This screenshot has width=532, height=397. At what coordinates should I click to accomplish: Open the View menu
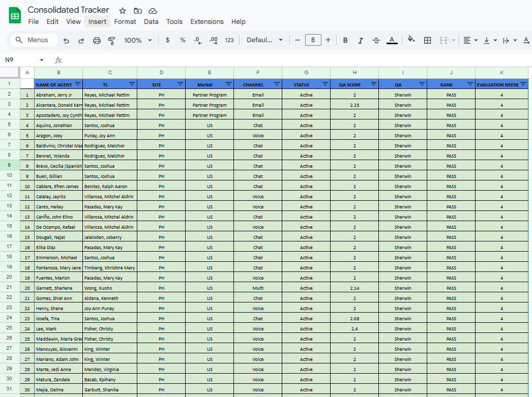point(73,22)
